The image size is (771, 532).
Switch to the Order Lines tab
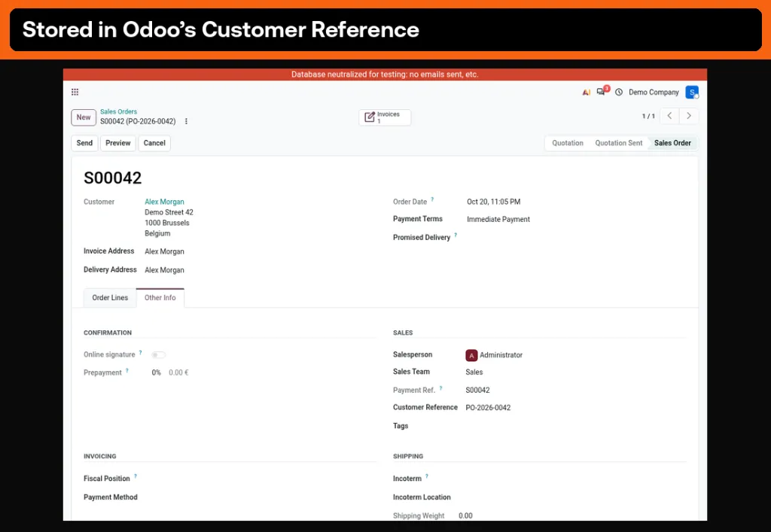coord(110,298)
